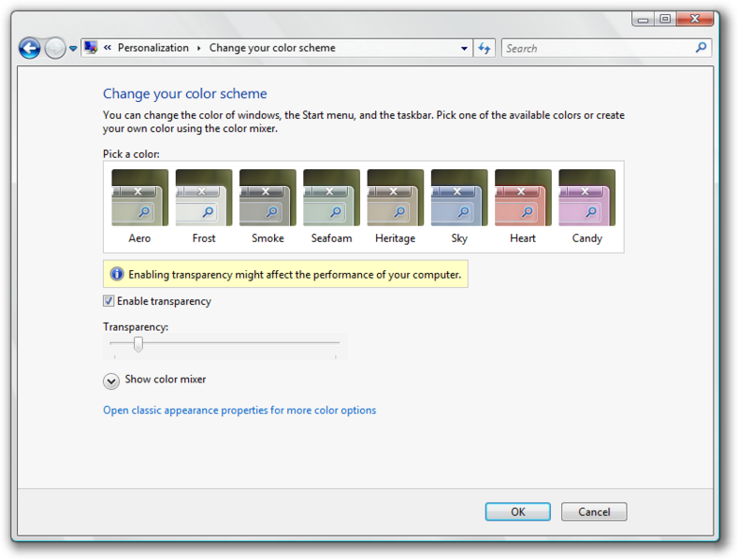Open recent pages dropdown arrow
Image resolution: width=738 pixels, height=560 pixels.
pyautogui.click(x=73, y=48)
